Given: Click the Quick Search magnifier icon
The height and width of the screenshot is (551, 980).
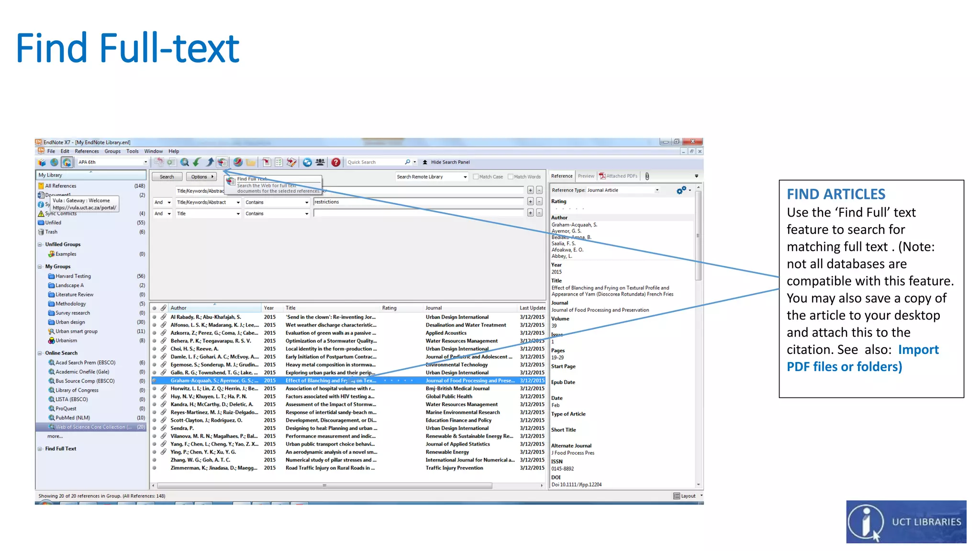Looking at the screenshot, I should tap(407, 162).
